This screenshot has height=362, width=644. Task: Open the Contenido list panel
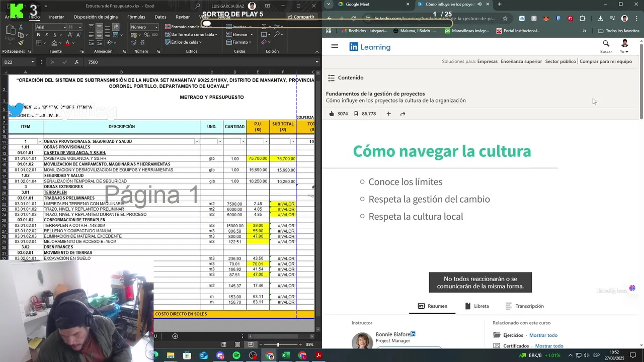(x=346, y=78)
